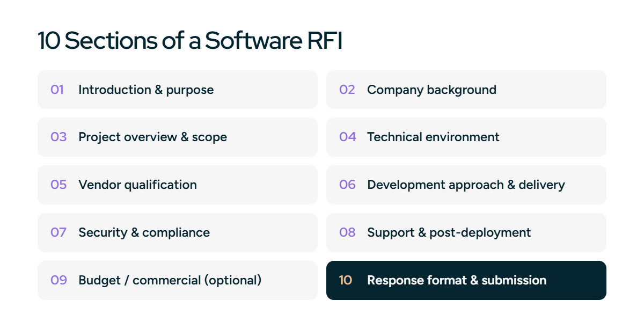Click the '10 Sections of a Software RFI' heading
Image resolution: width=644 pixels, height=322 pixels.
190,41
